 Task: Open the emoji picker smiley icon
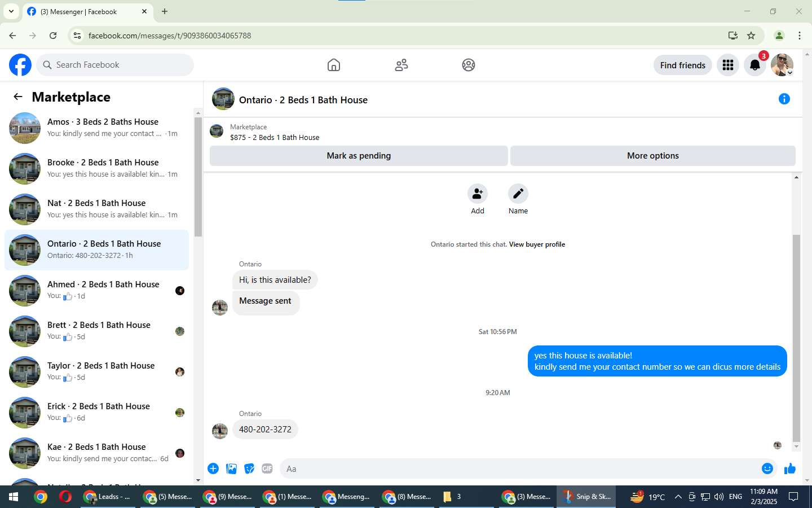click(767, 468)
